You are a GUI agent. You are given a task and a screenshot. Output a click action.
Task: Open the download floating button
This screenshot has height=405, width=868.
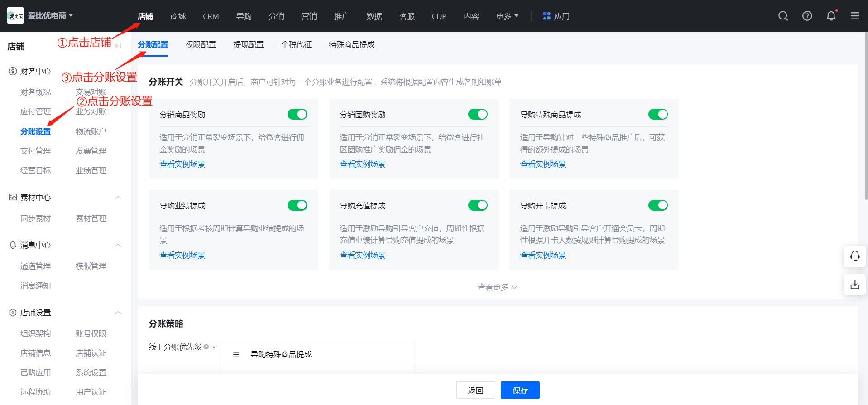(x=855, y=284)
